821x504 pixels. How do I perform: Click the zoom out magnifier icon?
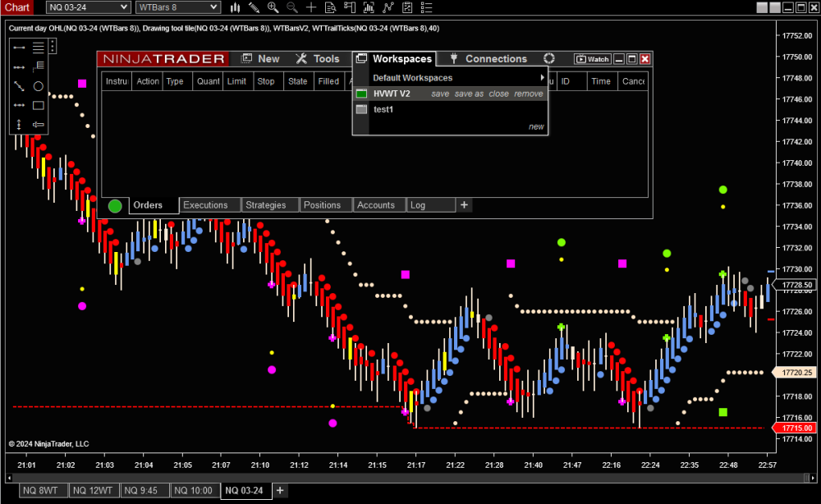coord(291,7)
